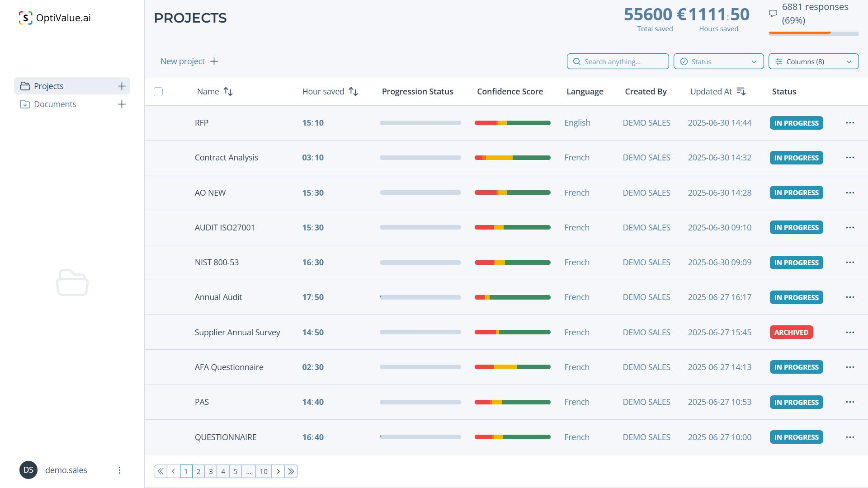Open the Status filter dropdown
868x488 pixels.
(x=718, y=61)
